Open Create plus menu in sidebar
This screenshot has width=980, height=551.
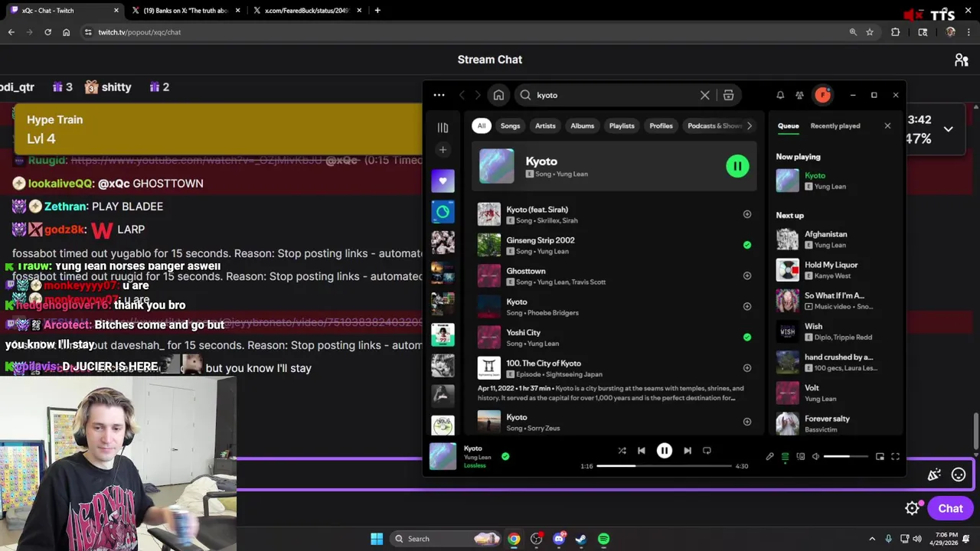[443, 150]
